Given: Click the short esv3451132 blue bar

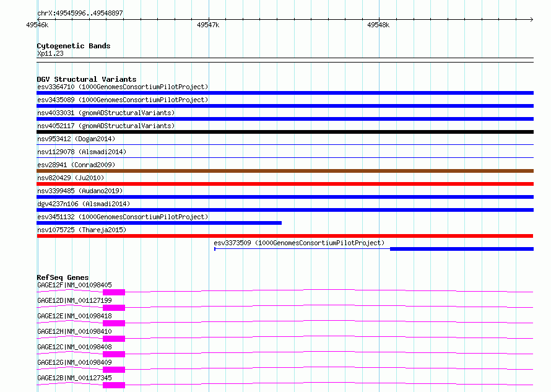Looking at the screenshot, I should (x=159, y=223).
